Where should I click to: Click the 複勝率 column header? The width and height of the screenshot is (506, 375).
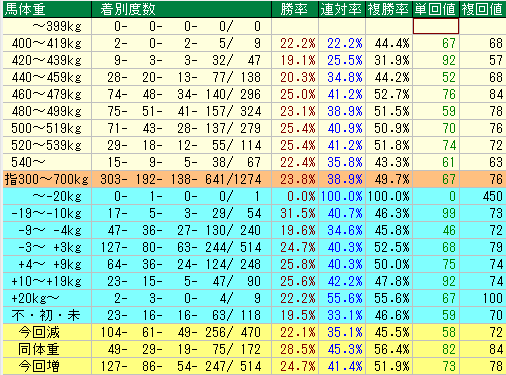pos(389,9)
